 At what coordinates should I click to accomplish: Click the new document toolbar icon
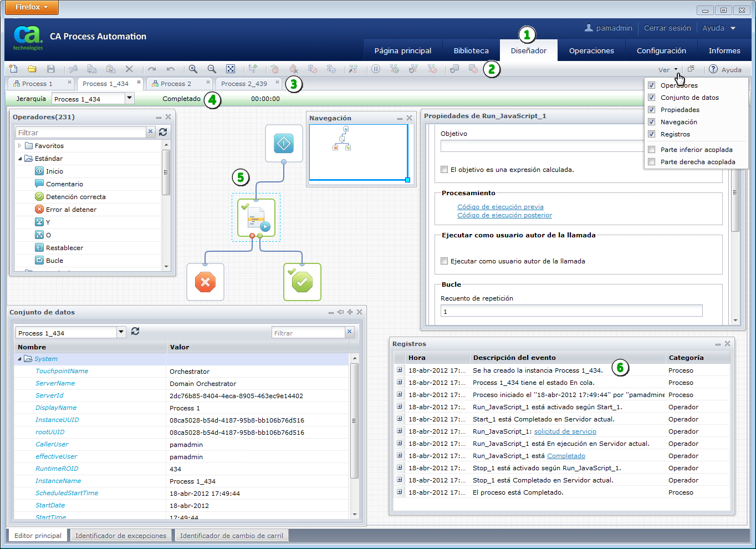click(x=13, y=69)
